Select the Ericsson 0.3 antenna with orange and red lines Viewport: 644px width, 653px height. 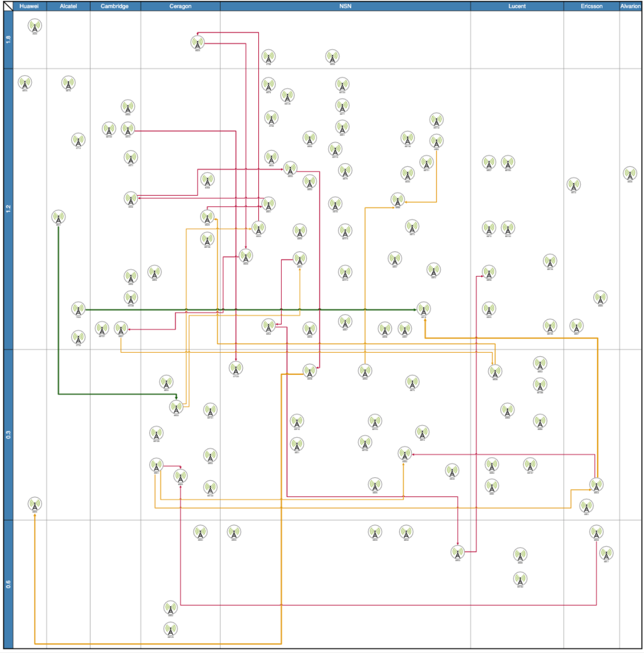click(x=596, y=485)
